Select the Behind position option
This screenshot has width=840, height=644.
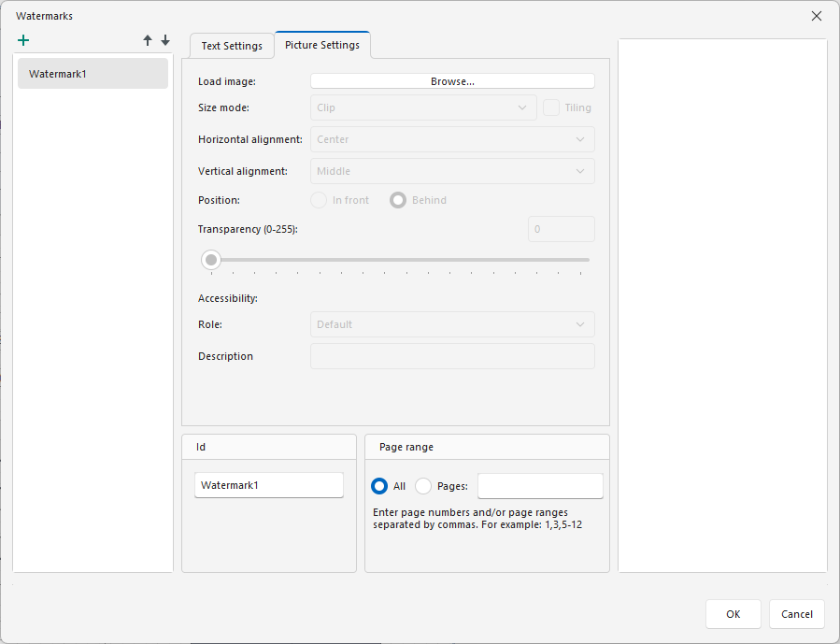(396, 200)
